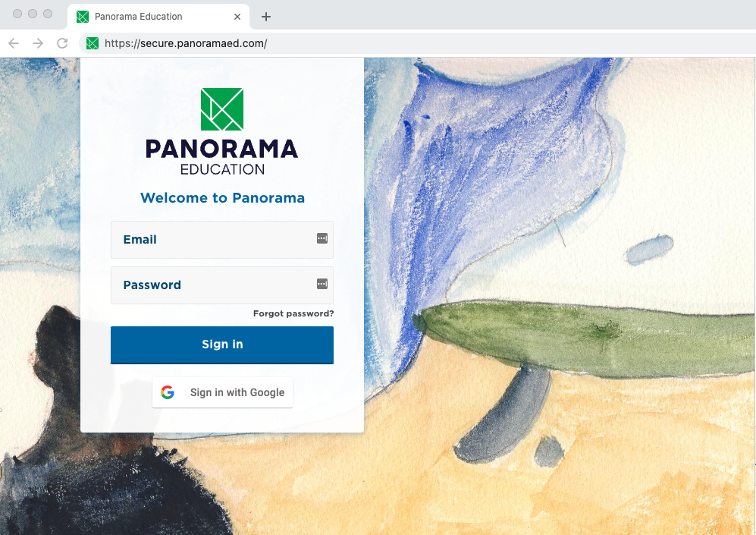
Task: Click the blue Sign in button
Action: [x=222, y=345]
